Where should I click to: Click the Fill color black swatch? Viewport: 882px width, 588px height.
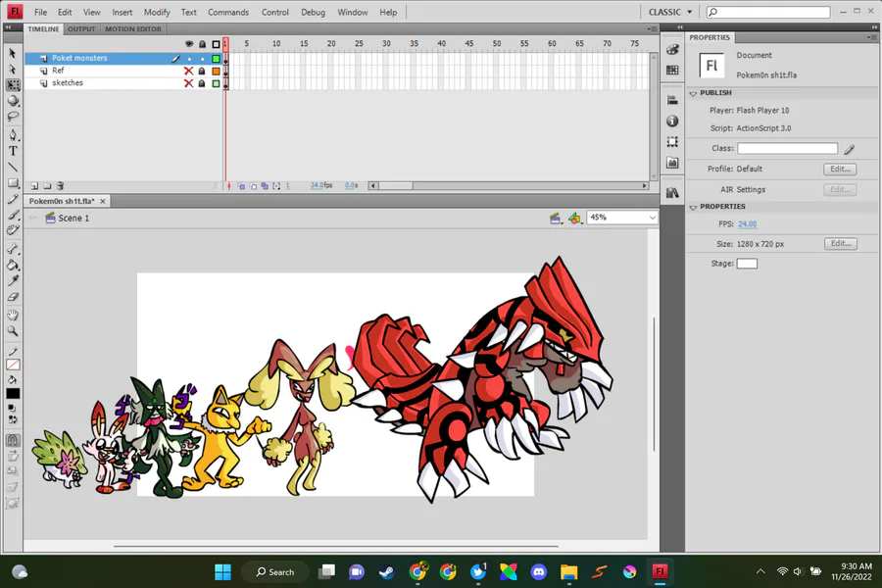[13, 393]
